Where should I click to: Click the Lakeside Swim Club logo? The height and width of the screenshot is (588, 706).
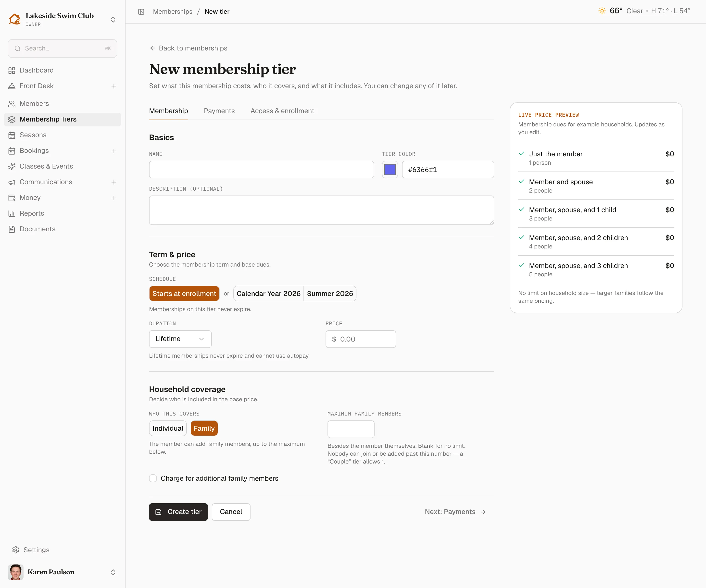[14, 19]
